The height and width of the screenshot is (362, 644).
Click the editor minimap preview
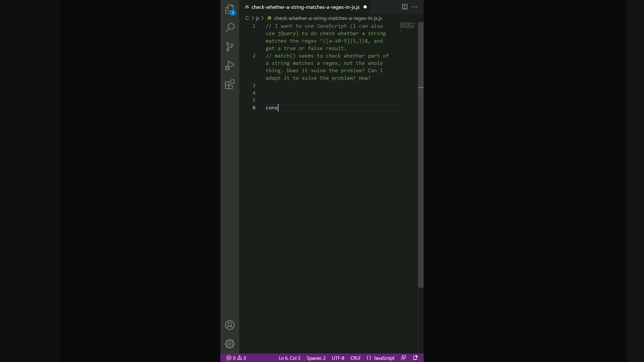(408, 26)
